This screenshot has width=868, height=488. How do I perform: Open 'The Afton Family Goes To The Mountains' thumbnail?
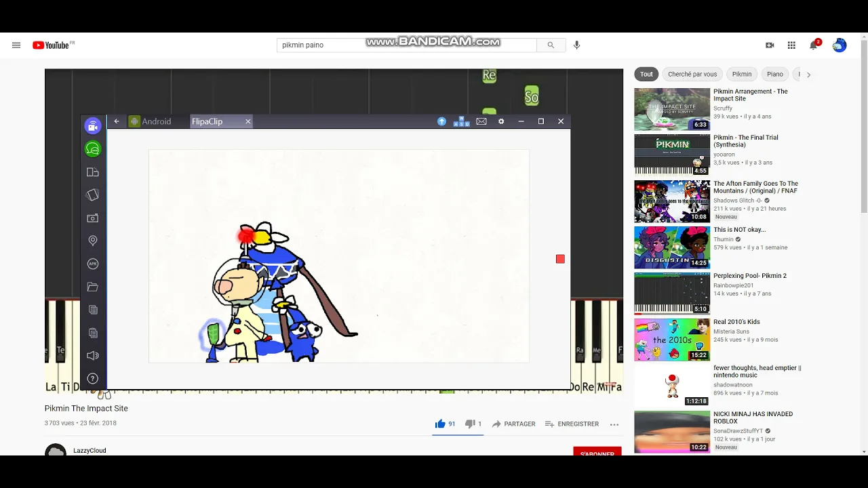point(672,201)
